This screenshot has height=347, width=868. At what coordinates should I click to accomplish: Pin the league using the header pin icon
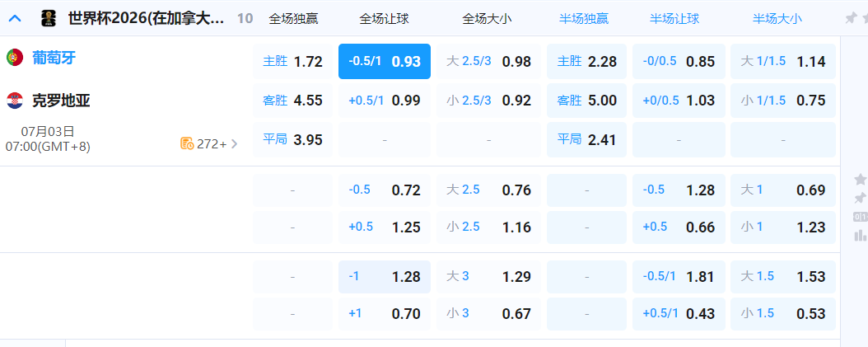[850, 18]
